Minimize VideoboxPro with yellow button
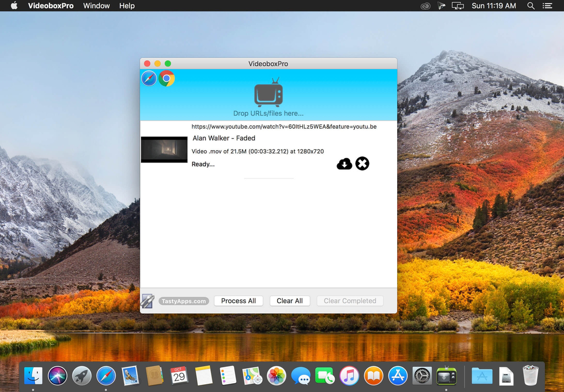 click(158, 64)
